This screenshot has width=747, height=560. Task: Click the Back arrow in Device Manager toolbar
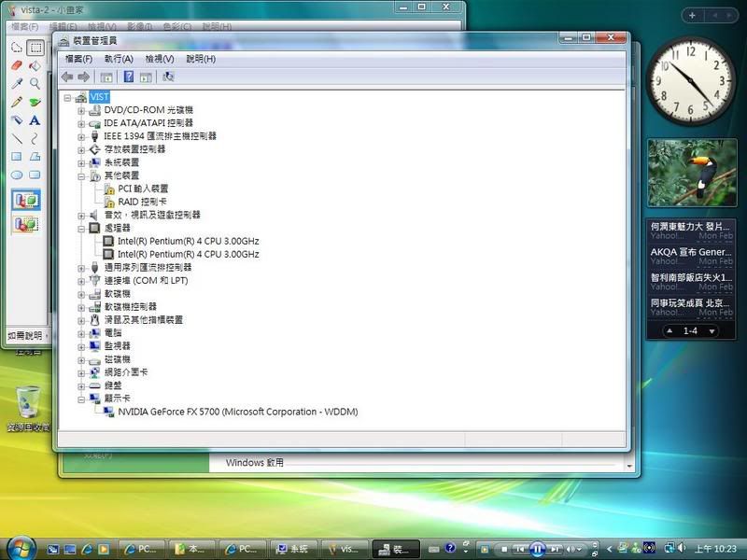pyautogui.click(x=67, y=77)
